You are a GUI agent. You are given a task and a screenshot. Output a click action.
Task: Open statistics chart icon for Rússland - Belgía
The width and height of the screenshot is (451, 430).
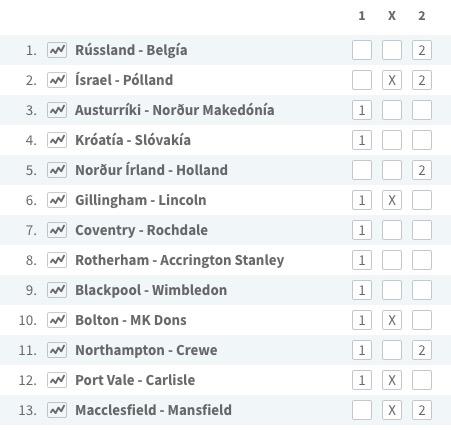[x=57, y=50]
